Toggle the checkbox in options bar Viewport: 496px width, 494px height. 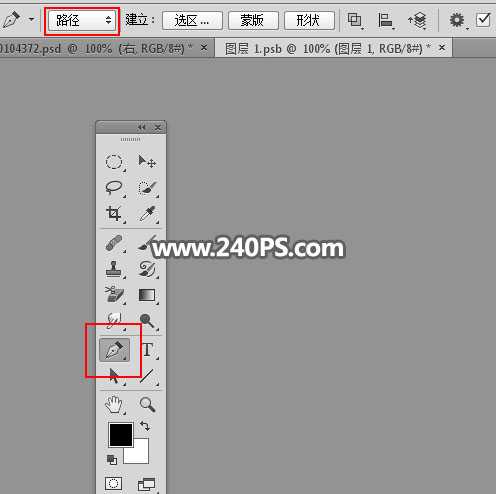click(483, 20)
